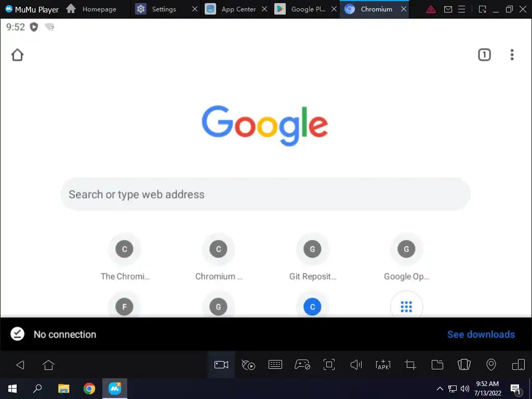Click the shake device icon
Screen dimensions: 532x399
(x=464, y=365)
